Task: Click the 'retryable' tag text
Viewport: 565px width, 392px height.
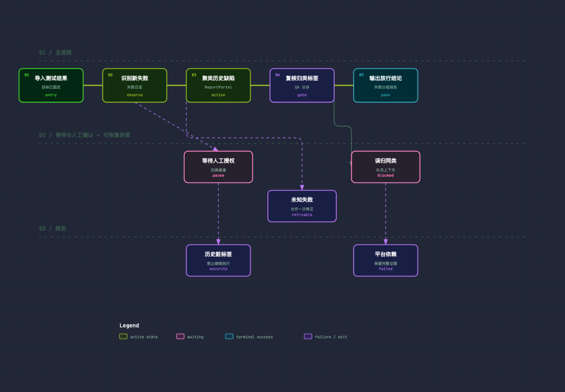Action: pyautogui.click(x=302, y=215)
